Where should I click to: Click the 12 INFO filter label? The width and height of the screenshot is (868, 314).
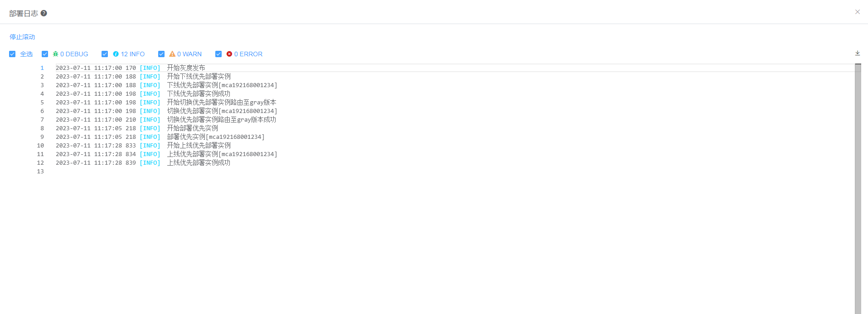tap(133, 54)
